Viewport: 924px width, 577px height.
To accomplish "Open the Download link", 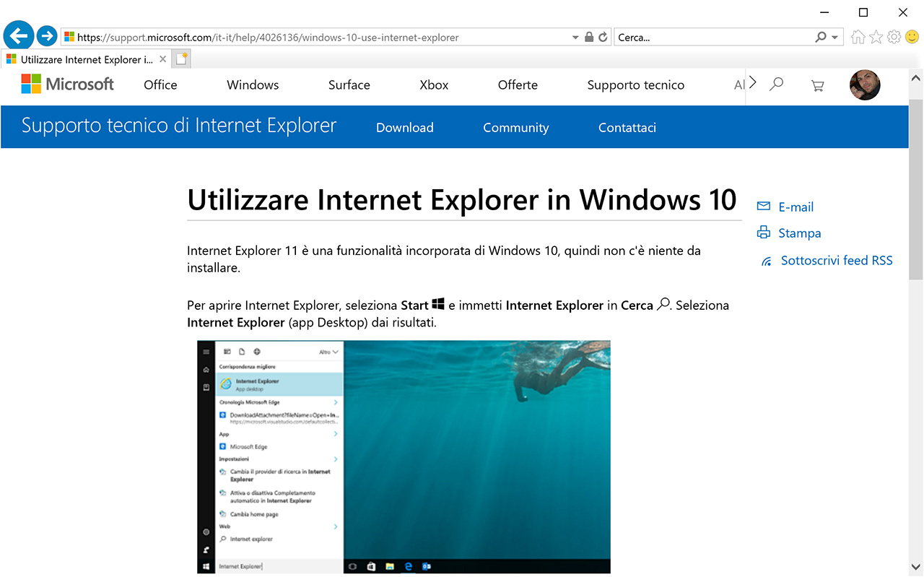I will [x=405, y=128].
